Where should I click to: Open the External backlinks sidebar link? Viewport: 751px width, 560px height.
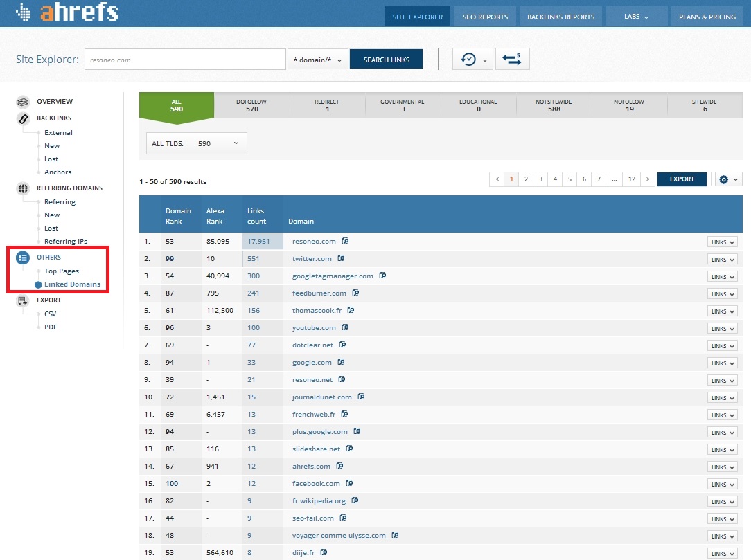coord(58,133)
